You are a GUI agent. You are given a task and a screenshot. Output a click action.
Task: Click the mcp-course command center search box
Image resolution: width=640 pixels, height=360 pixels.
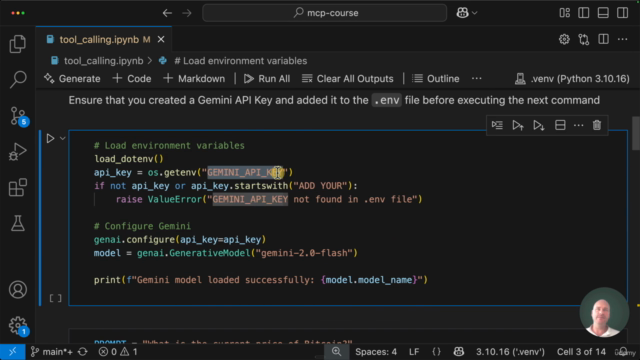(324, 13)
